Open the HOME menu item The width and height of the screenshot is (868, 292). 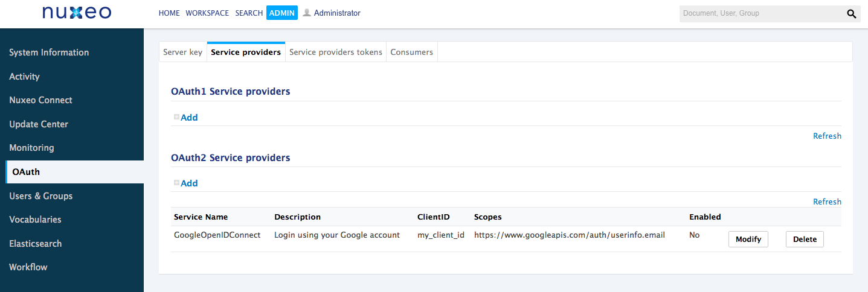[x=169, y=13]
